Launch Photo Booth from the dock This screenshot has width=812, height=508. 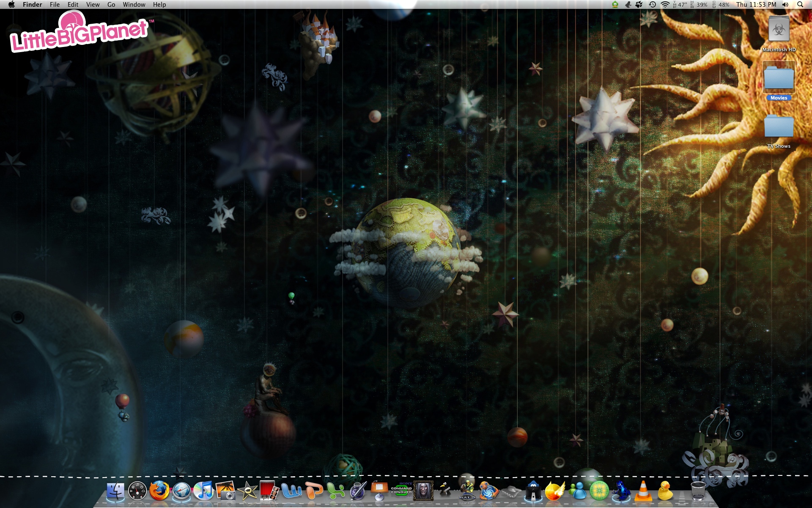tap(269, 491)
